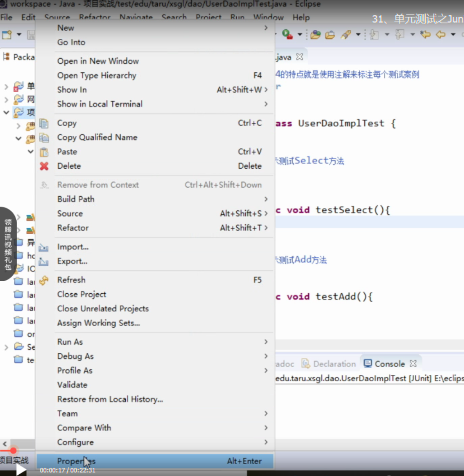Viewport: 464px width, 476px height.
Task: Switch to the Console tab
Action: tap(390, 364)
